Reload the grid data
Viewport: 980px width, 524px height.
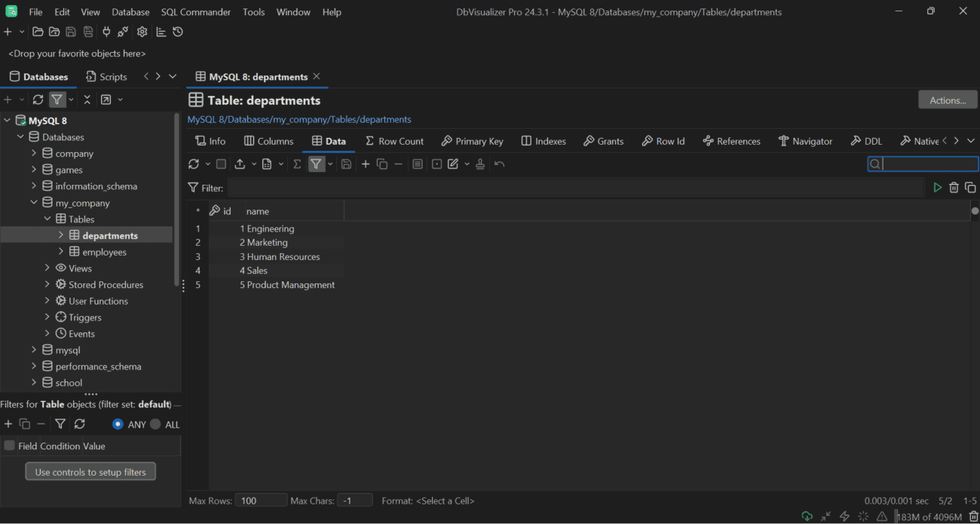[194, 164]
